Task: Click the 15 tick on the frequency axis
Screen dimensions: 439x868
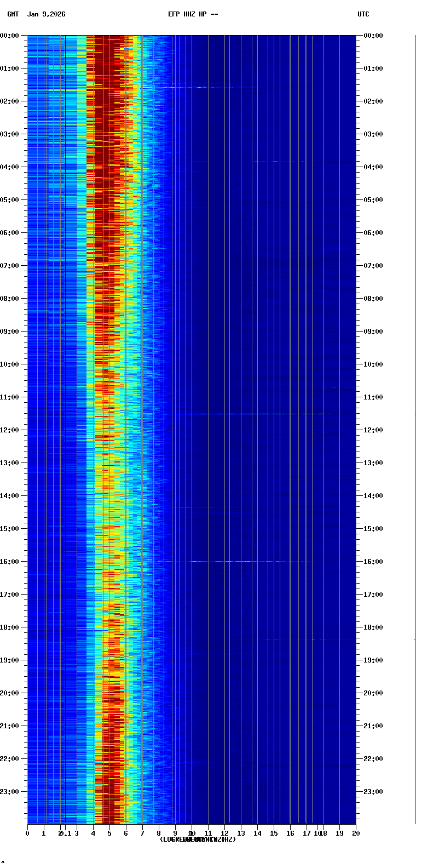Action: click(x=274, y=833)
